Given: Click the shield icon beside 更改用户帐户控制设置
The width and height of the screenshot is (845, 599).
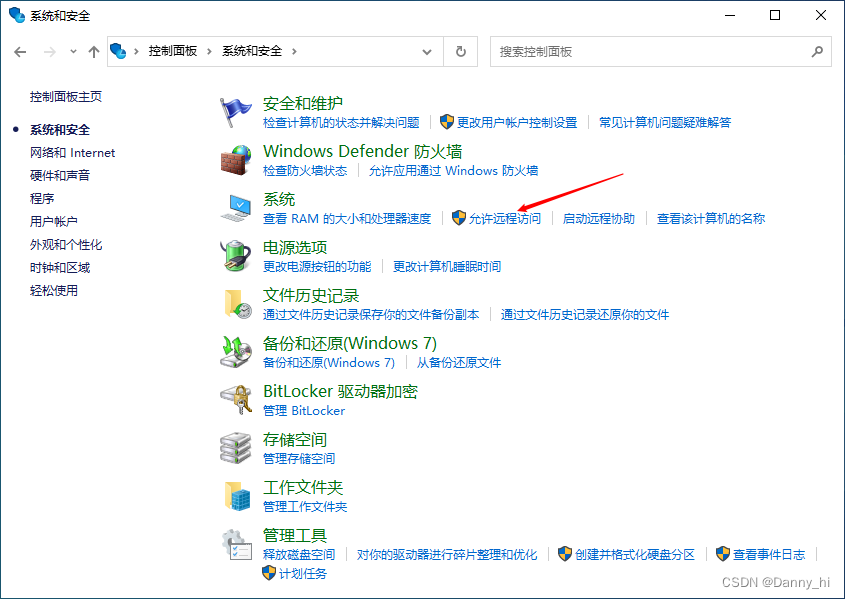Looking at the screenshot, I should click(447, 122).
